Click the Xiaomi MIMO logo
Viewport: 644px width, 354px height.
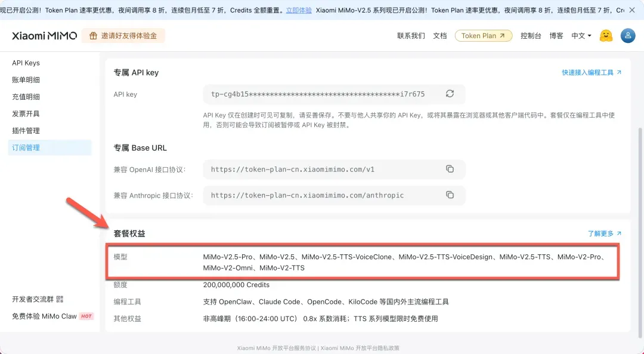point(44,36)
